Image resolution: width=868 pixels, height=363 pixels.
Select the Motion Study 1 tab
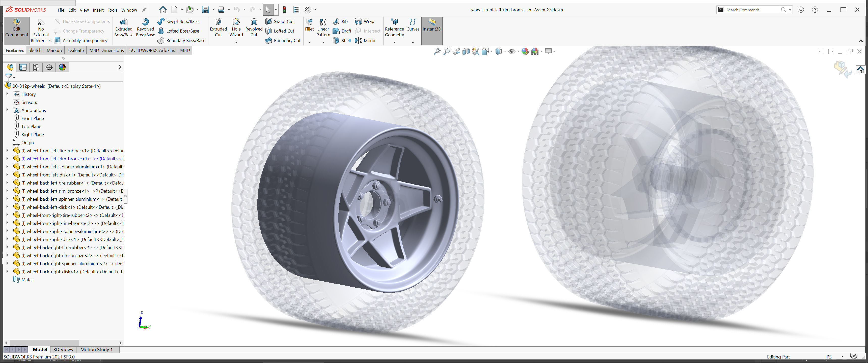pyautogui.click(x=96, y=349)
